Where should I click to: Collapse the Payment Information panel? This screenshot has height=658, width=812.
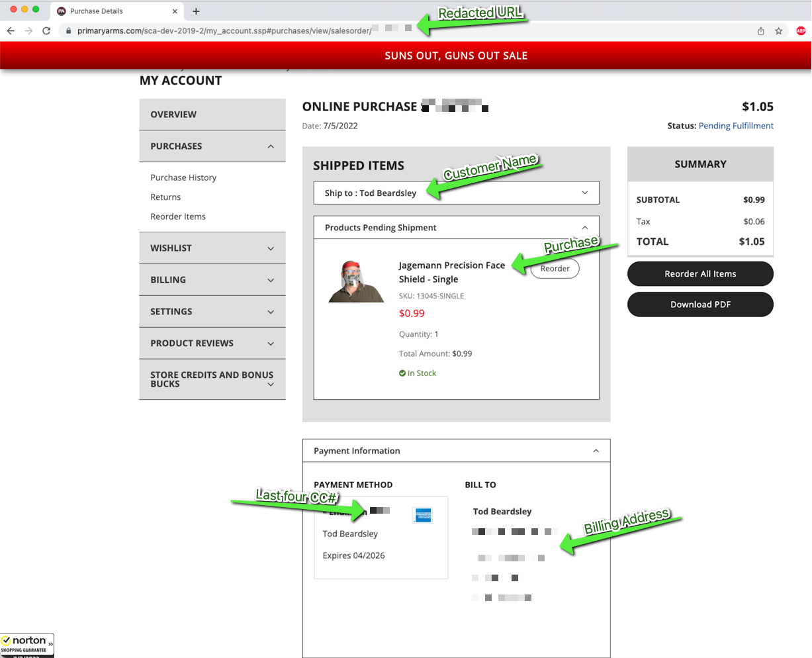tap(596, 451)
